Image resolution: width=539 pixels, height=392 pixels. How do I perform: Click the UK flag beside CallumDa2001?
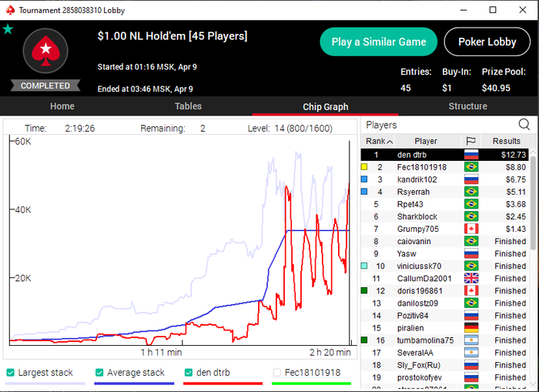point(471,279)
